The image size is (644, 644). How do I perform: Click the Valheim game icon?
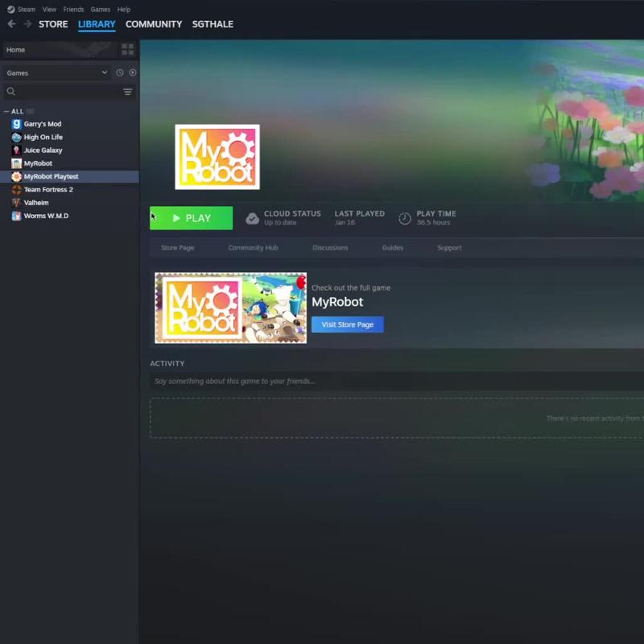[16, 203]
